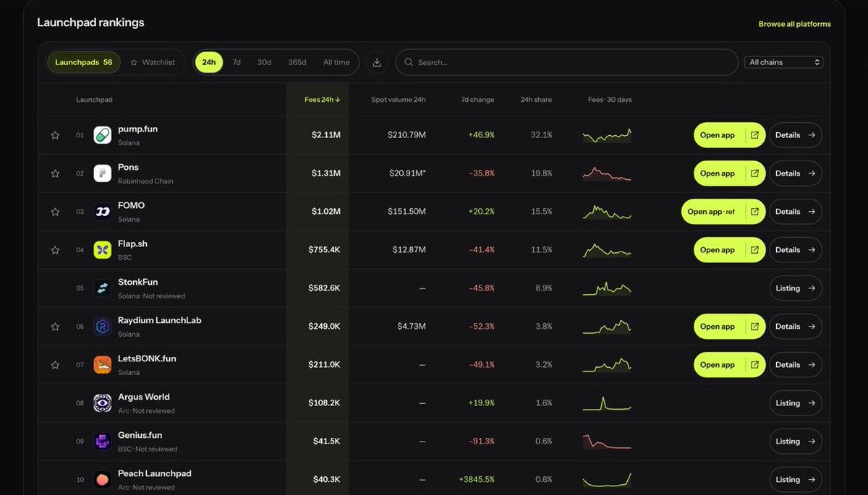Click the Listing button for Peach Launchpad
868x495 pixels.
[x=796, y=480]
